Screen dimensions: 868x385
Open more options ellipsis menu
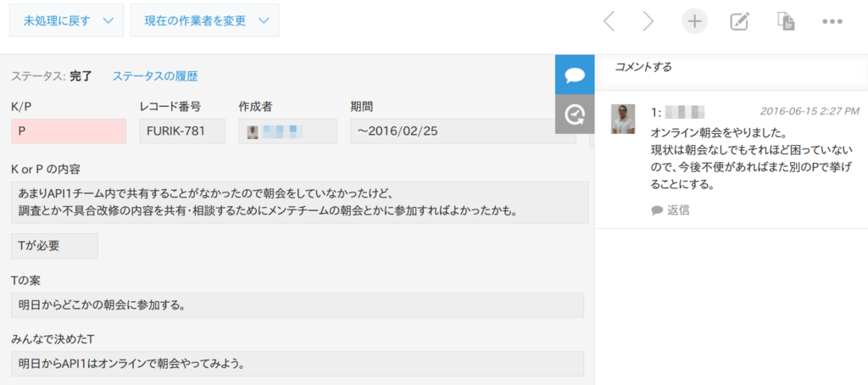point(832,22)
